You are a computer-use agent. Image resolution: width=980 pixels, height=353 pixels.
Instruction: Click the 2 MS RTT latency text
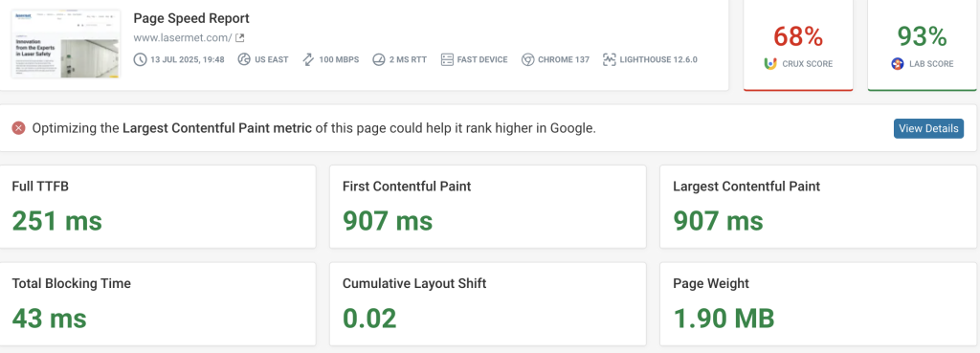pos(408,60)
